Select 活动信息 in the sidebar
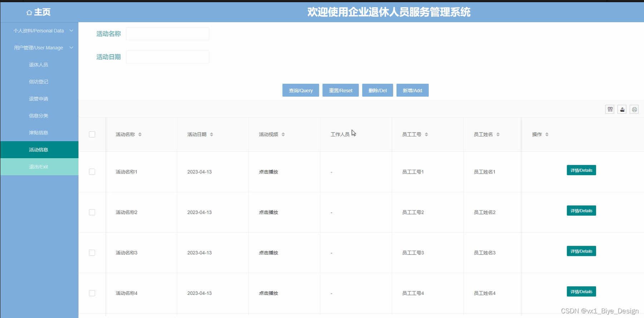Image resolution: width=644 pixels, height=318 pixels. pyautogui.click(x=39, y=150)
